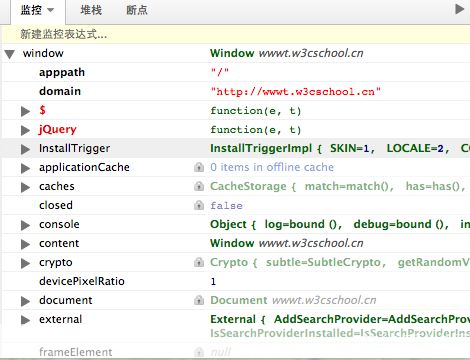Click the 新建监控表达式 input field
The image size is (470, 360).
[x=236, y=34]
